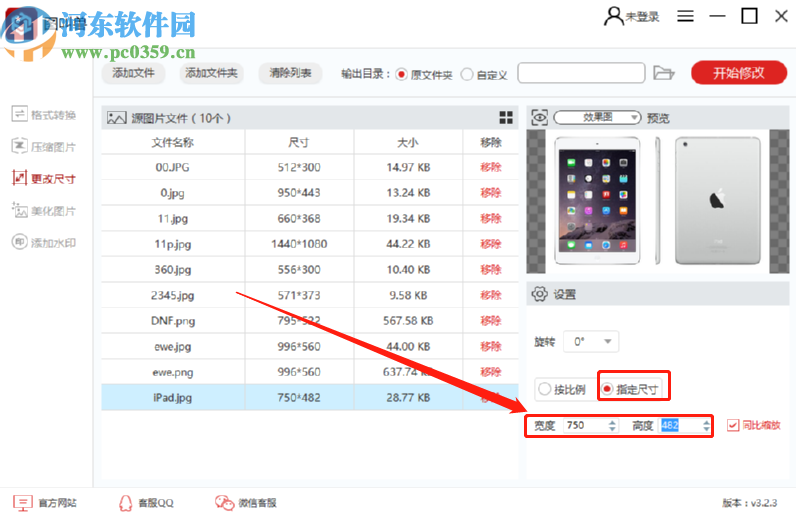Click the official website monitor icon
The image size is (796, 516).
click(22, 503)
